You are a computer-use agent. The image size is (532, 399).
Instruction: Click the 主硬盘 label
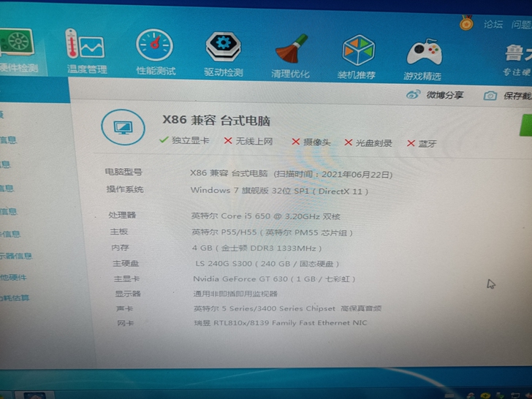(126, 263)
